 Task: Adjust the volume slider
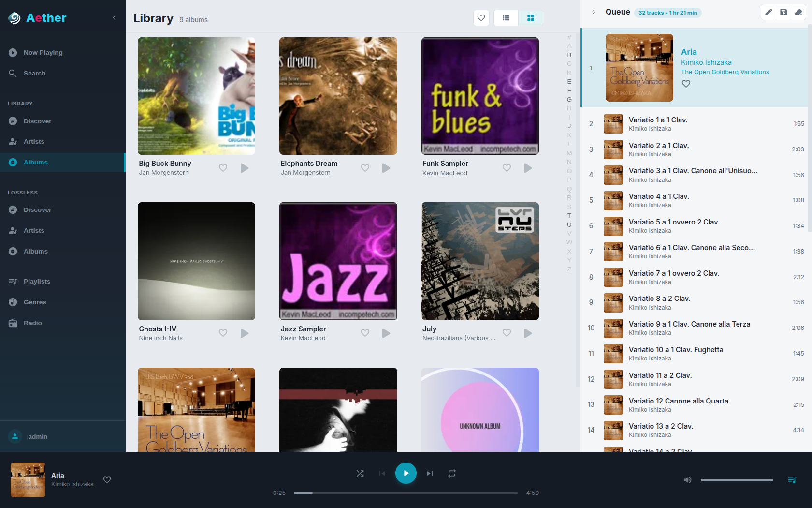(737, 480)
